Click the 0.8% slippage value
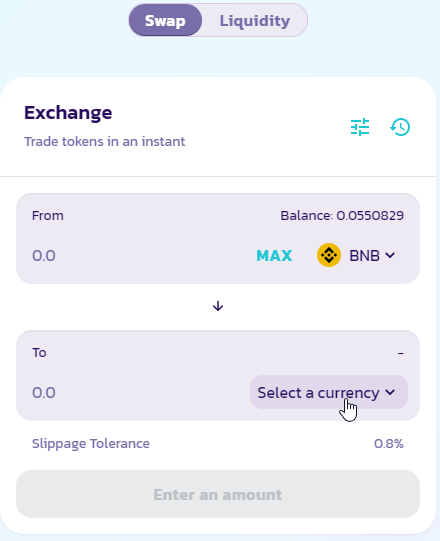This screenshot has width=440, height=541. click(389, 444)
